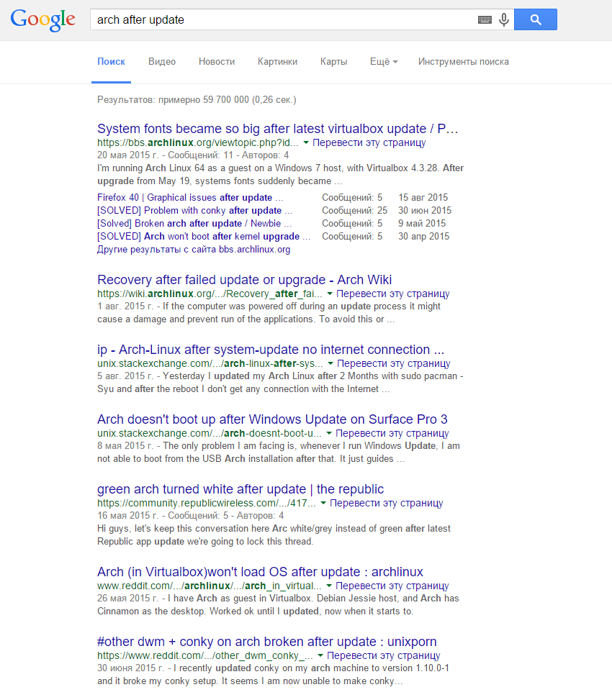Click green URL of the Arch Wiki result
The width and height of the screenshot is (612, 700).
point(210,294)
